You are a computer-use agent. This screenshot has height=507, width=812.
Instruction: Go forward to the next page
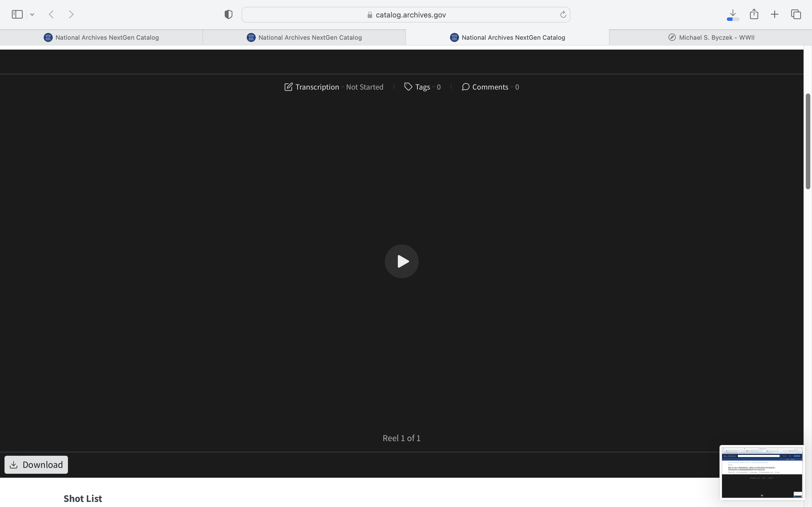click(x=71, y=14)
